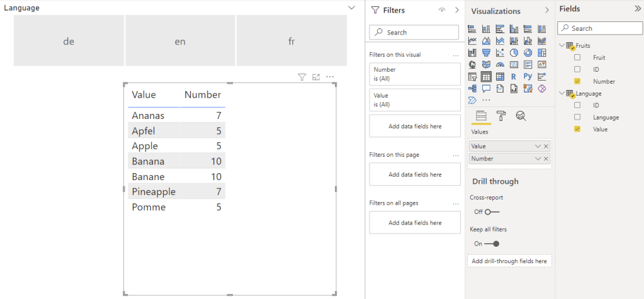644x299 pixels.
Task: Open the Analytics magnifier tab
Action: point(521,115)
